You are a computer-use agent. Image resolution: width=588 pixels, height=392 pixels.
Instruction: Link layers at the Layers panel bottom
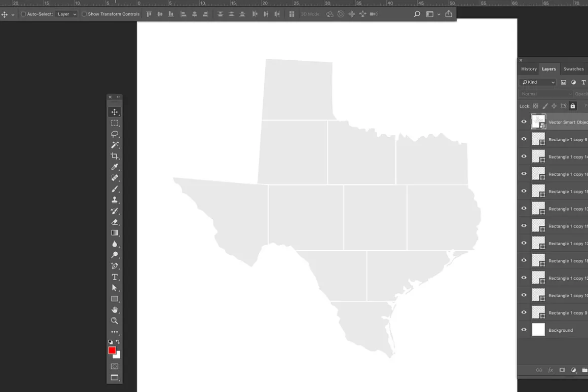tap(539, 370)
